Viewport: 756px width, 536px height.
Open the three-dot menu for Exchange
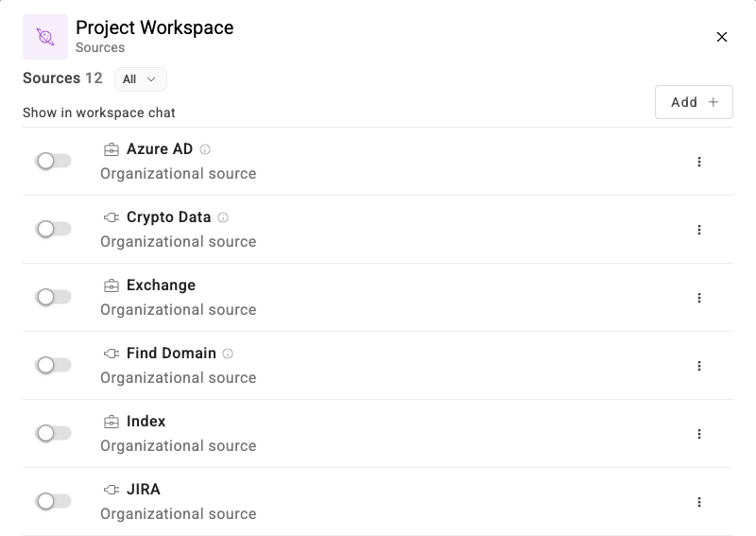(x=699, y=298)
